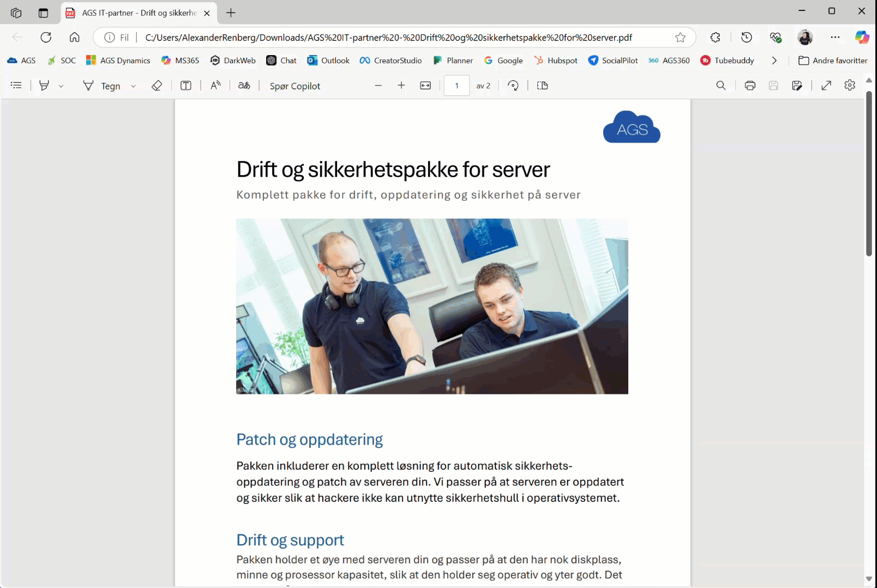Click the address bar URL
877x588 pixels.
tap(388, 38)
